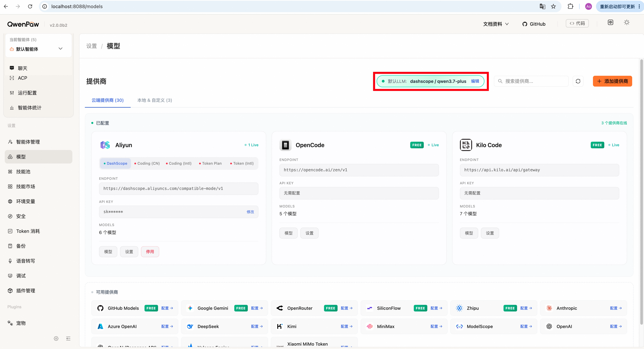
Task: Toggle light/dark theme sun icon
Action: (627, 22)
